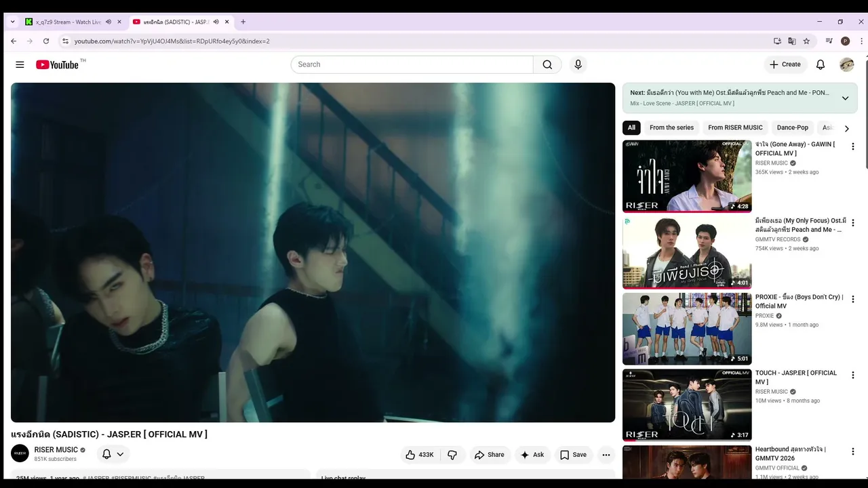
Task: Open the RISER MUSIC channel name link
Action: pyautogui.click(x=56, y=450)
